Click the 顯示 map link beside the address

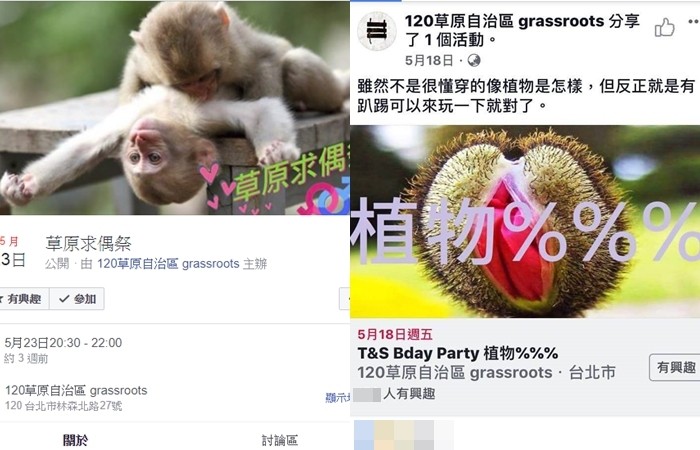pos(338,398)
